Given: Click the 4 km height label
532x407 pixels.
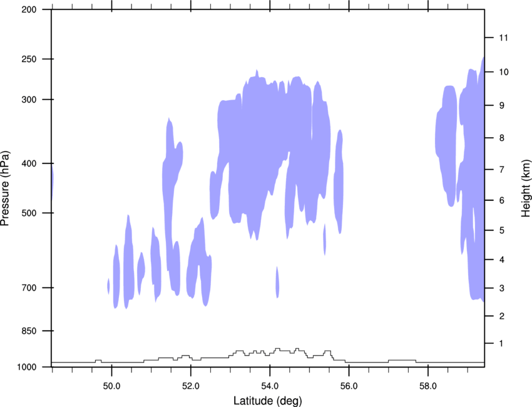Looking at the screenshot, I should [x=501, y=260].
